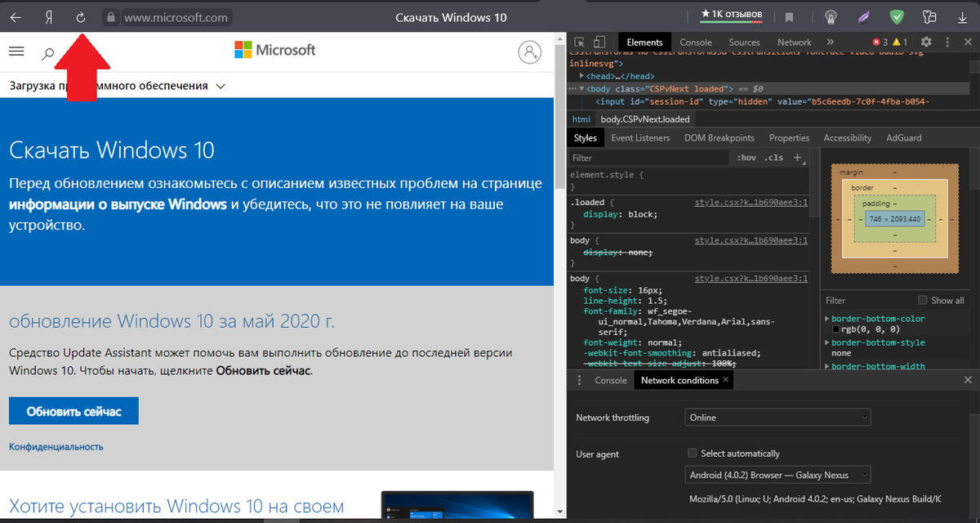Click the padlock site security icon

coord(111,17)
